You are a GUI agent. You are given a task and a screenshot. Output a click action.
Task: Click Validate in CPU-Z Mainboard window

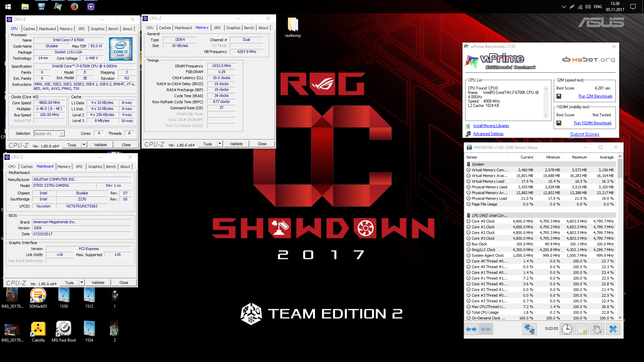[98, 283]
